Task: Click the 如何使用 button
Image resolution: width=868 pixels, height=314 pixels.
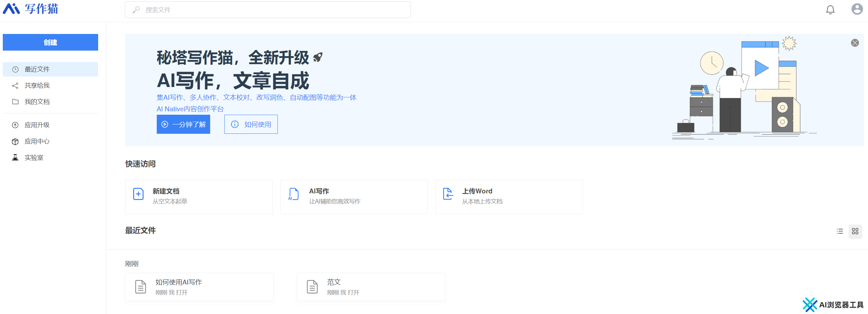Action: click(x=251, y=124)
